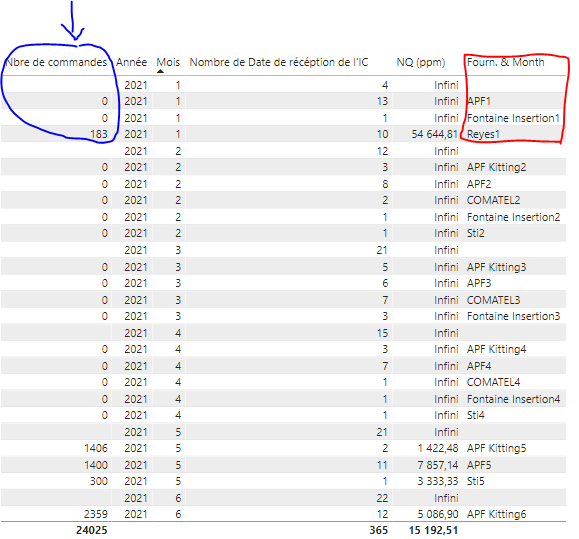The height and width of the screenshot is (539, 579).
Task: Select the cell 'APF2'
Action: (479, 184)
